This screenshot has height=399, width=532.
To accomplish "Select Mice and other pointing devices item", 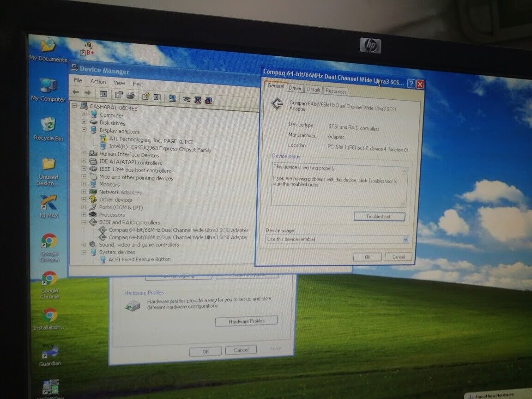I will (136, 177).
